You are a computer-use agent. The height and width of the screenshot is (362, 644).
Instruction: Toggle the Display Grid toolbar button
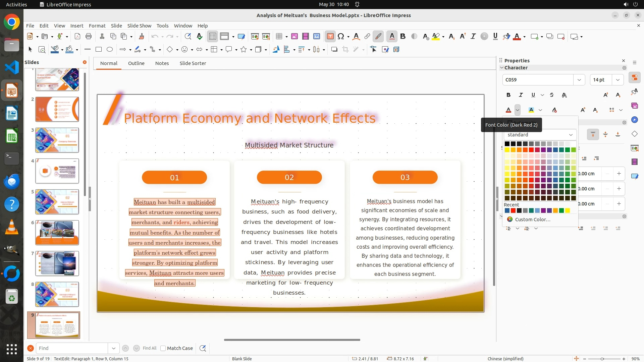point(213,37)
